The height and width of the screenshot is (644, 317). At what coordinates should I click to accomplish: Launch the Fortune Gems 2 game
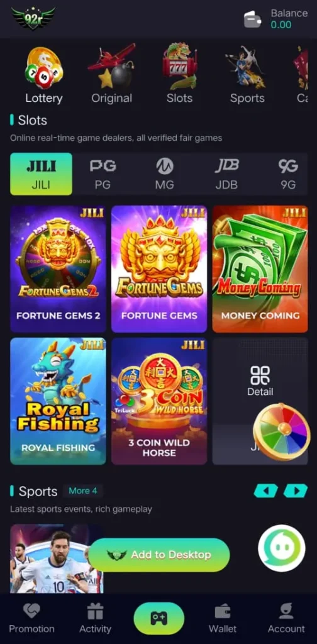point(58,269)
